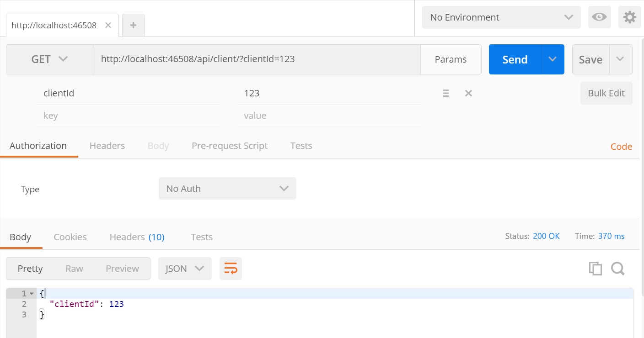
Task: Generate code with the Code link
Action: point(621,146)
